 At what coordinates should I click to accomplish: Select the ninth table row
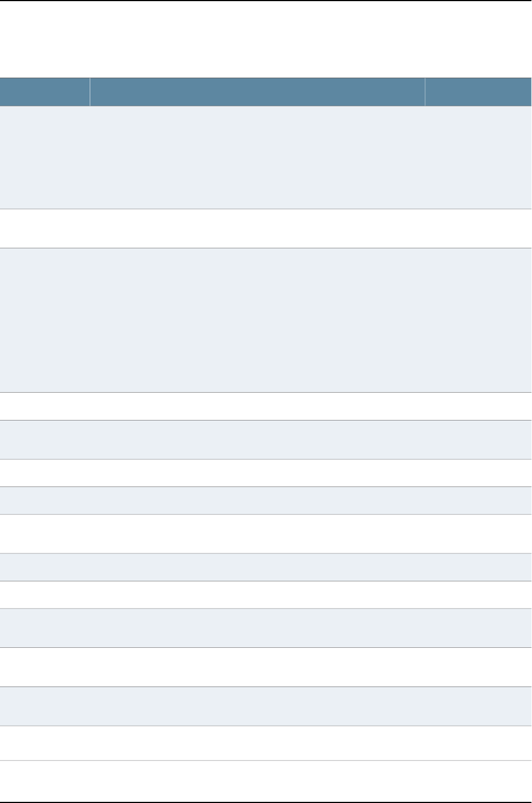click(x=266, y=567)
